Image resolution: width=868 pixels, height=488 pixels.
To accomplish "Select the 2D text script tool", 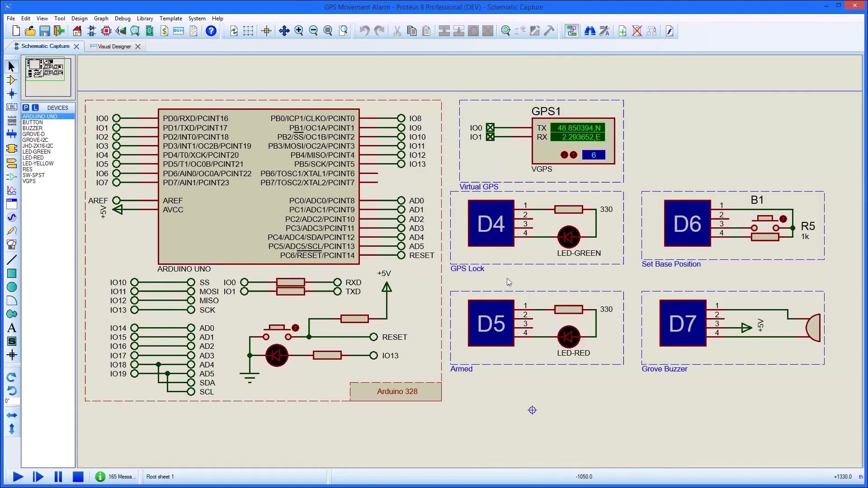I will 12,328.
